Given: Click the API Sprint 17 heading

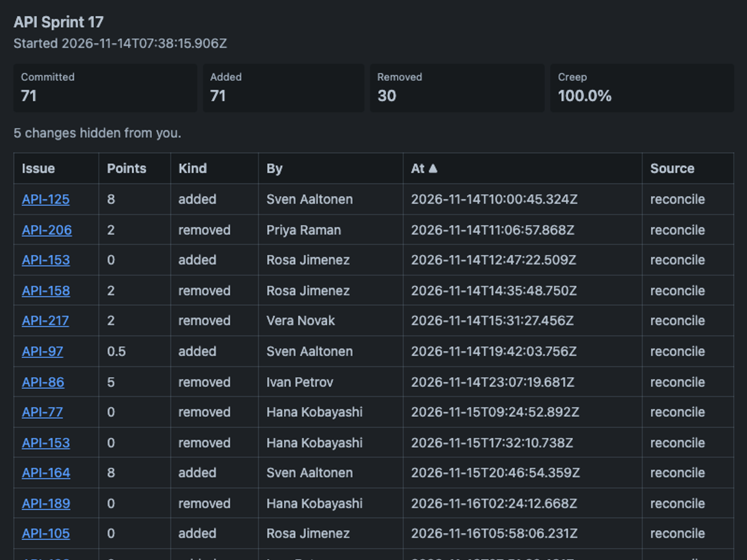Looking at the screenshot, I should 59,22.
